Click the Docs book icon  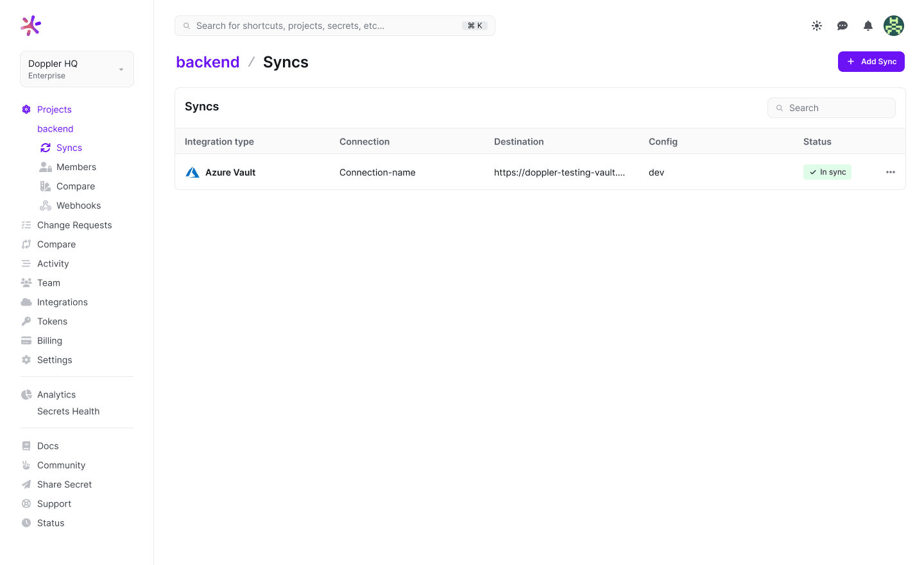tap(26, 446)
